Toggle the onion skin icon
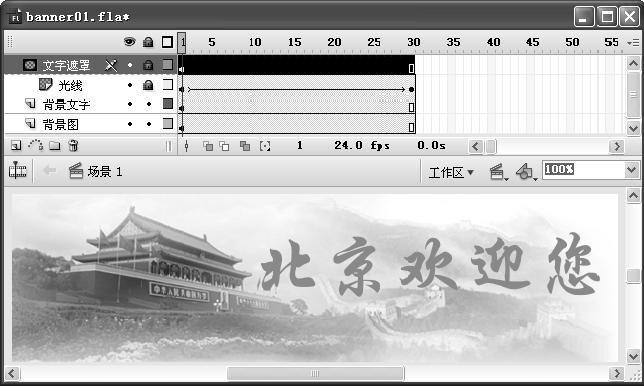This screenshot has height=386, width=644. 208,146
